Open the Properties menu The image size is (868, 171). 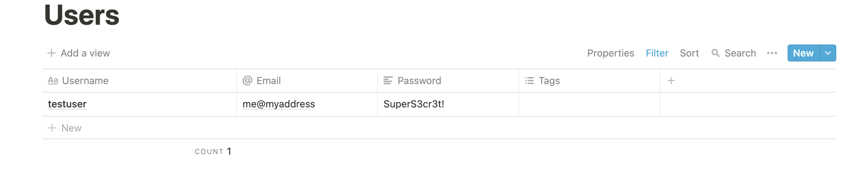[x=611, y=53]
